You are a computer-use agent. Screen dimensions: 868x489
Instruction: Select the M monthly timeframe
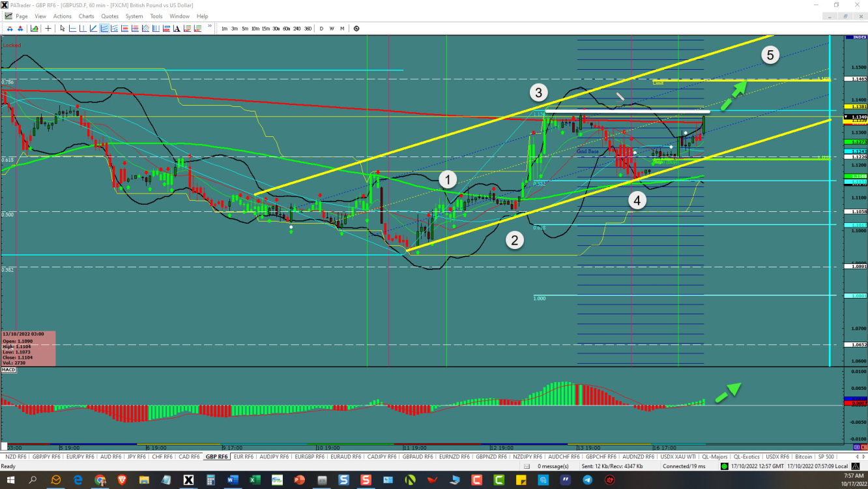click(x=341, y=29)
